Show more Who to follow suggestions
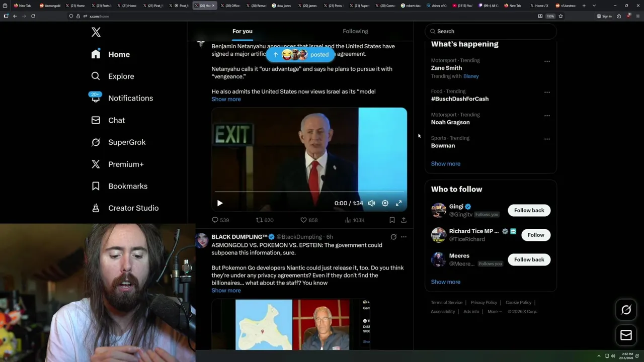The image size is (644, 362). click(446, 282)
